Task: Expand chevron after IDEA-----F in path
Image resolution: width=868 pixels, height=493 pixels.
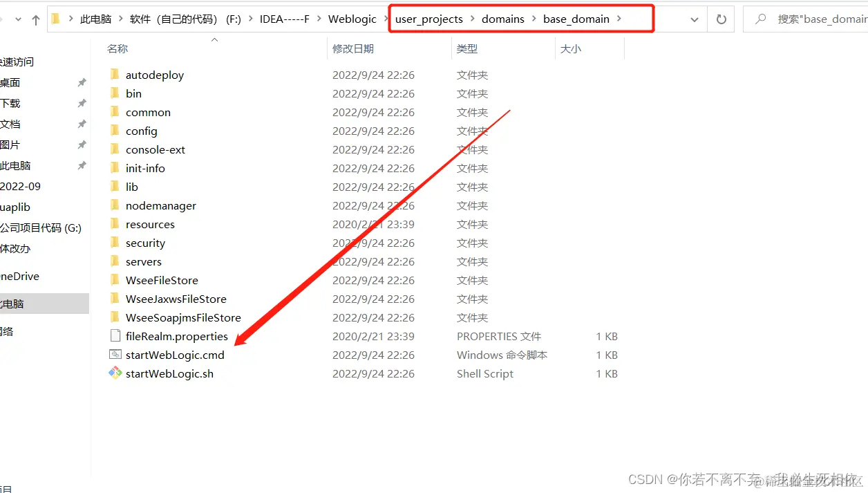Action: point(319,19)
